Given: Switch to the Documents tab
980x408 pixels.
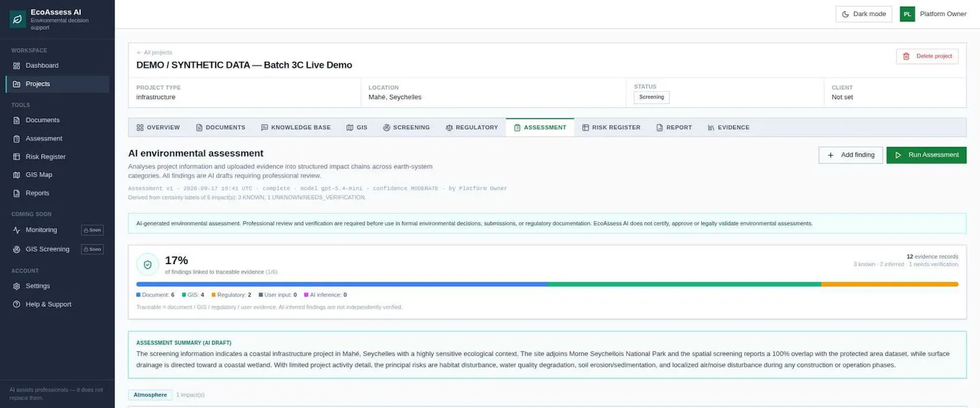Looking at the screenshot, I should click(x=221, y=127).
